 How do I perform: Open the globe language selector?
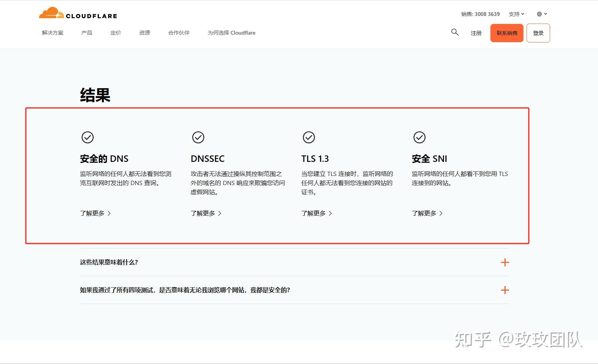click(542, 14)
